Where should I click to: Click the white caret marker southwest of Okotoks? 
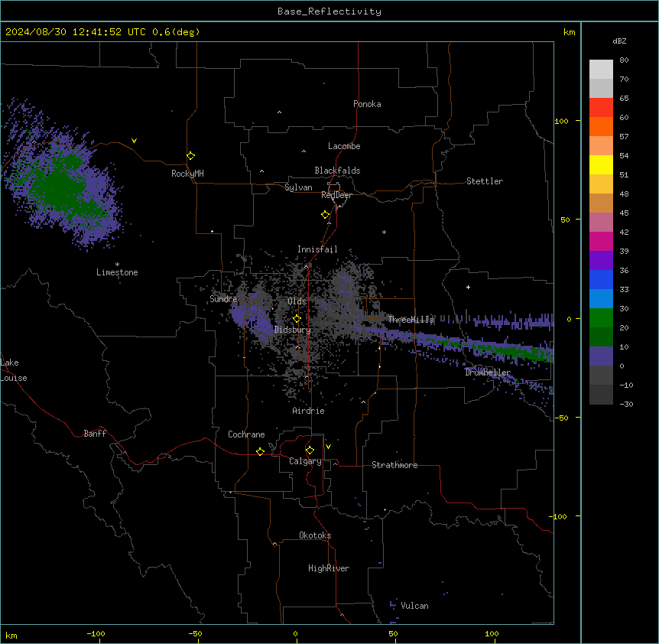(x=275, y=544)
